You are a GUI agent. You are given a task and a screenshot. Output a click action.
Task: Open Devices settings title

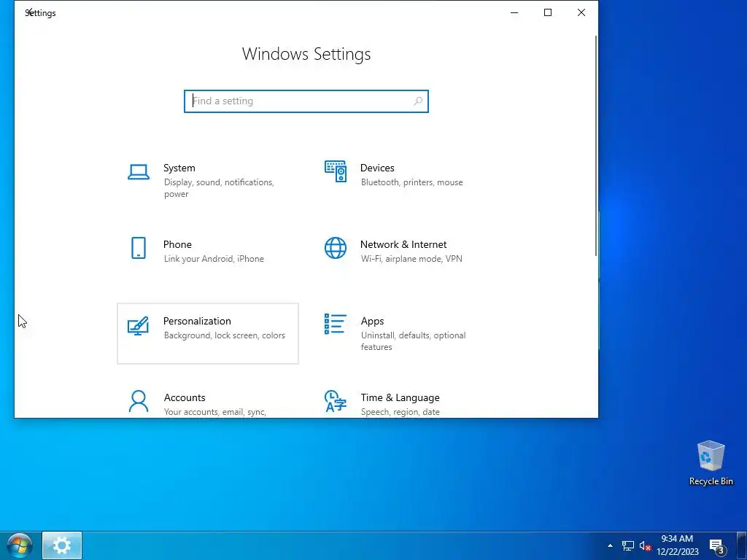click(377, 168)
